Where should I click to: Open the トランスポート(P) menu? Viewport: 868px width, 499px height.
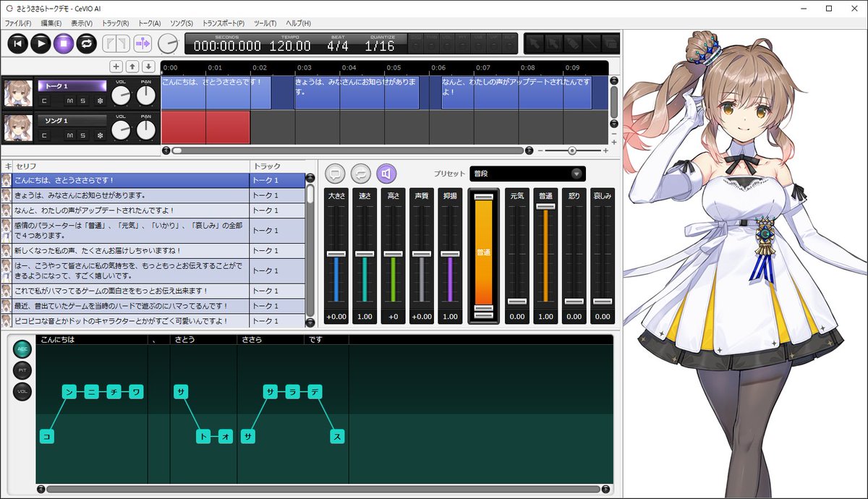[224, 23]
